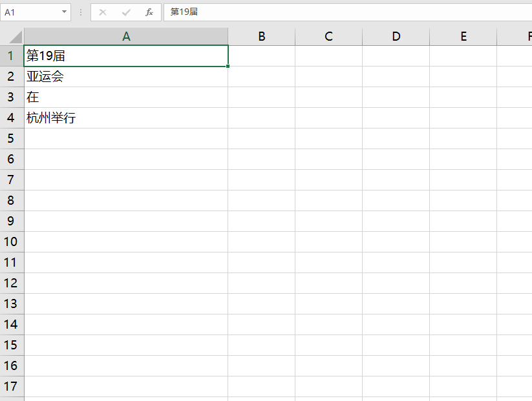Click inside the Name Box showing A1
This screenshot has height=401, width=532.
[x=29, y=12]
